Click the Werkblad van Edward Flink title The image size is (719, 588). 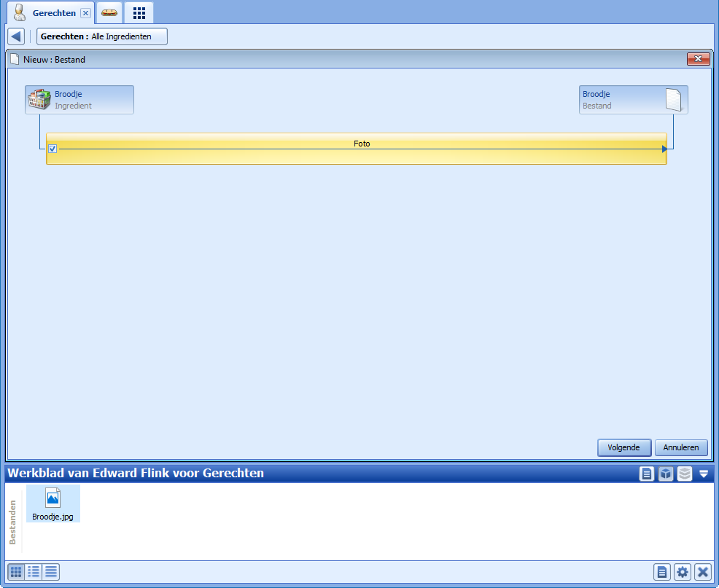(x=136, y=473)
